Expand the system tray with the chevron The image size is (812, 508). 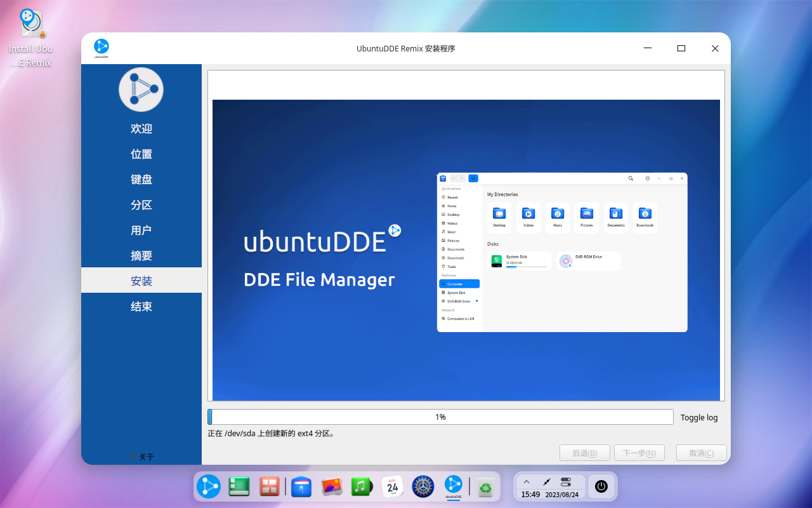[526, 481]
